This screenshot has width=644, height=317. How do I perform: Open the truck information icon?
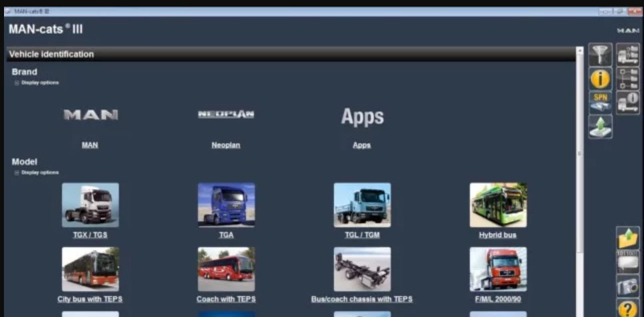tap(628, 103)
